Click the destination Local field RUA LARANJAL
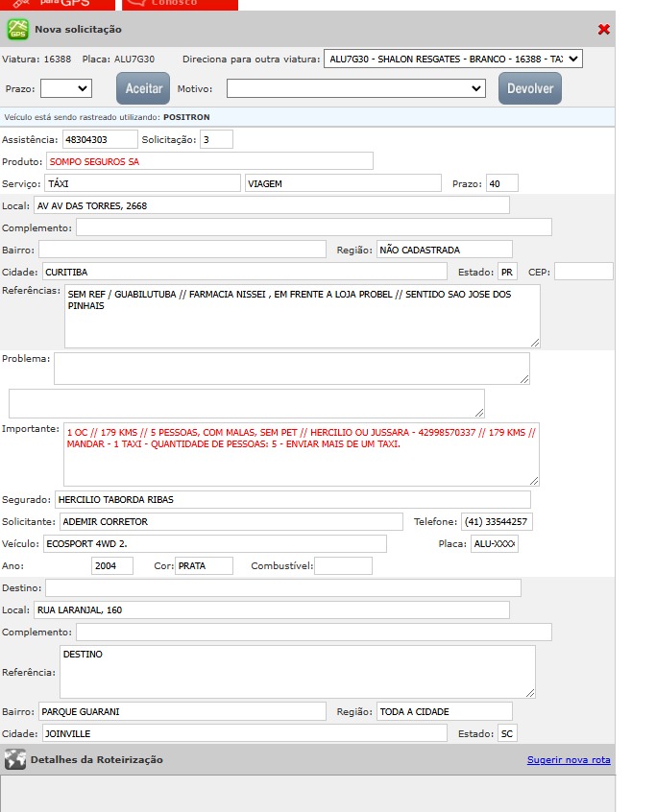This screenshot has width=656, height=812. click(272, 610)
